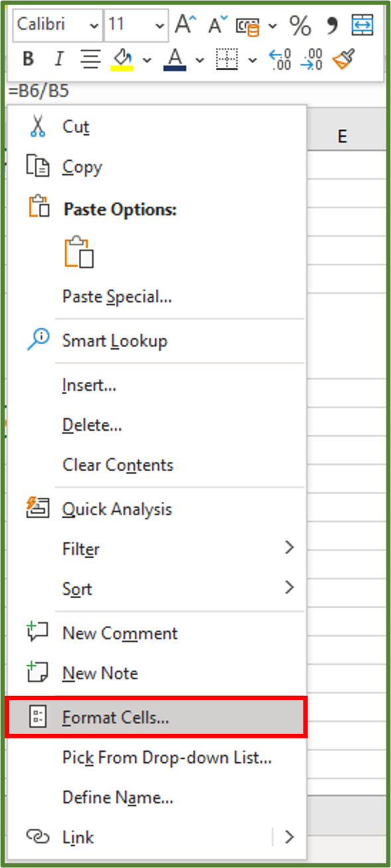Toggle Merge and Center
This screenshot has height=868, width=391.
(362, 27)
